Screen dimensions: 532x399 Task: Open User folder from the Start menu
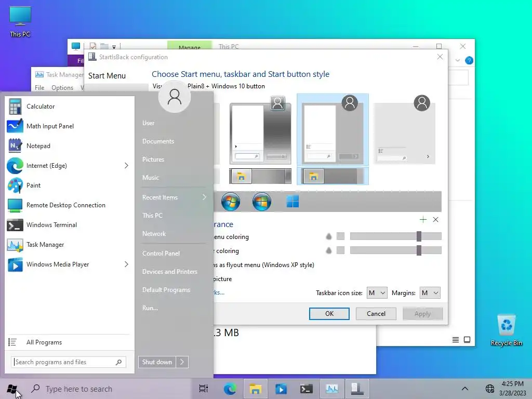click(x=148, y=123)
